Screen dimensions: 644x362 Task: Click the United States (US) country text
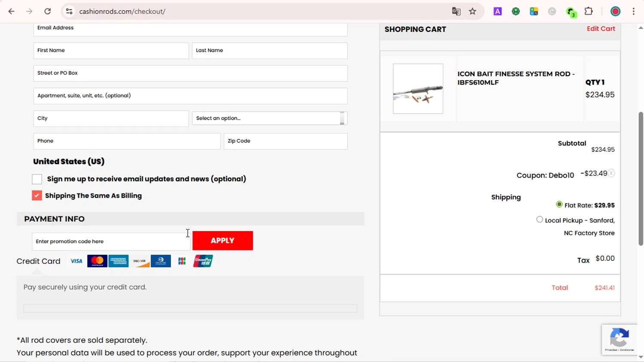pos(69,162)
